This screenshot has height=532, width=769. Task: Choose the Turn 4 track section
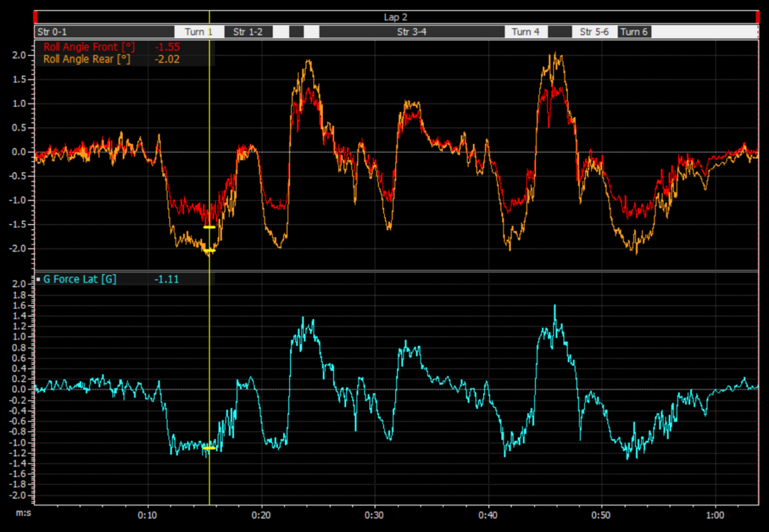(x=526, y=32)
